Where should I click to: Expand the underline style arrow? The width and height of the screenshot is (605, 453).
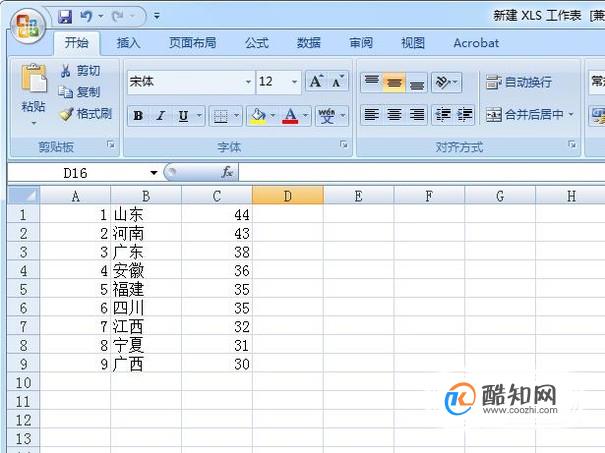199,115
